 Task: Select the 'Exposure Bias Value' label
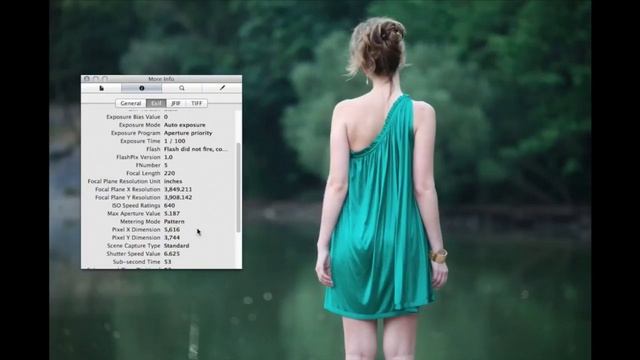click(133, 117)
